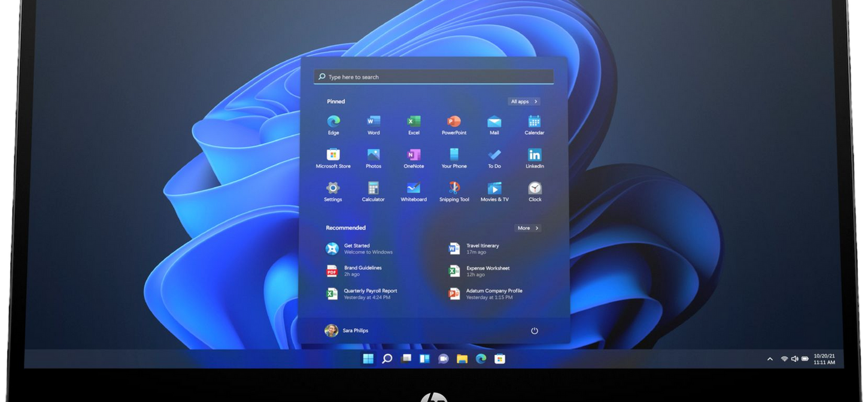Launch the Whiteboard app

pos(414,192)
